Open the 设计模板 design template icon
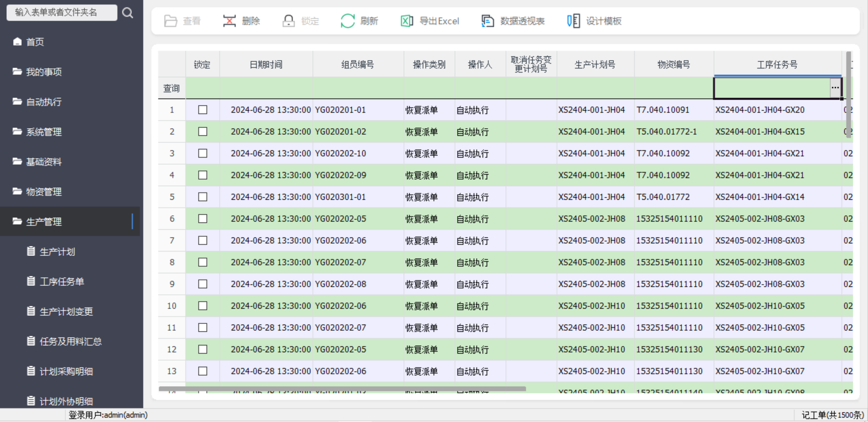The height and width of the screenshot is (422, 868). coord(573,21)
